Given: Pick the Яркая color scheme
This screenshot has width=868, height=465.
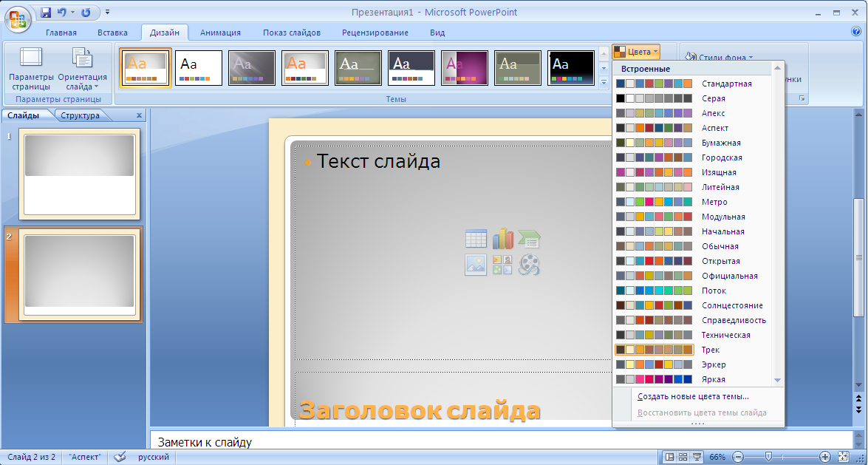Looking at the screenshot, I should point(693,380).
